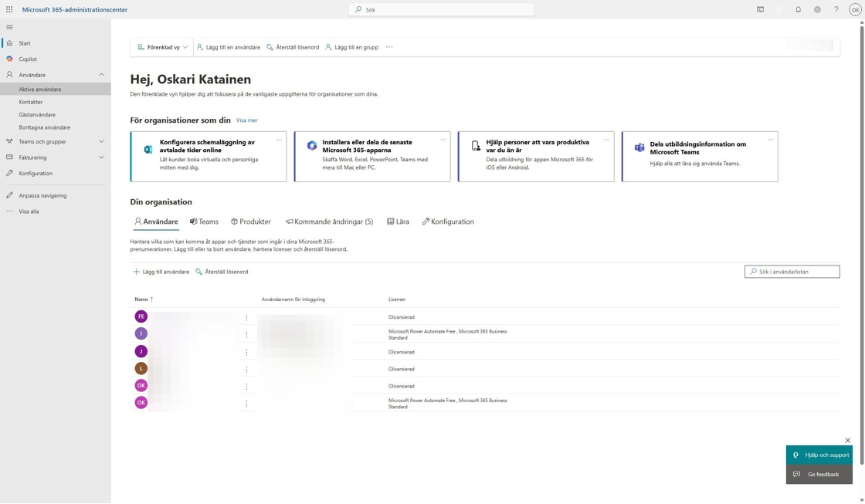Click Ge feedback button
This screenshot has width=865, height=504.
pos(819,474)
